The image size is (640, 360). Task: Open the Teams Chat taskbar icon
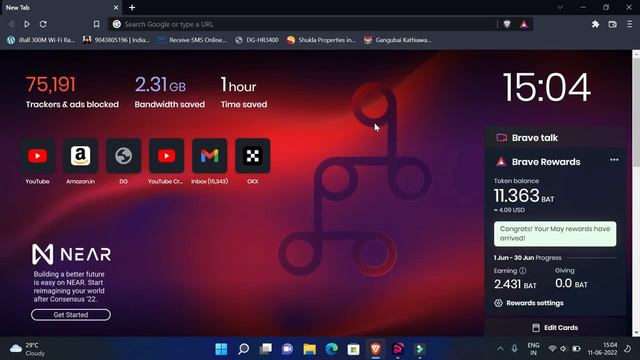pos(287,349)
